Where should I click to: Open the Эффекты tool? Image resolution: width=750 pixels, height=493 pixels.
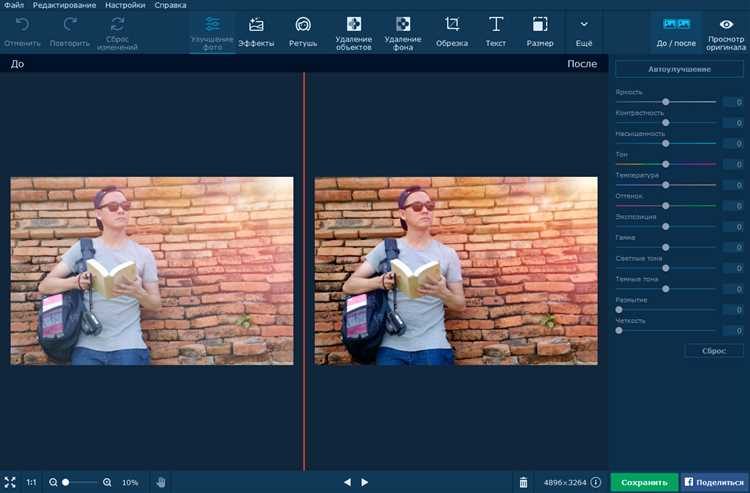256,31
